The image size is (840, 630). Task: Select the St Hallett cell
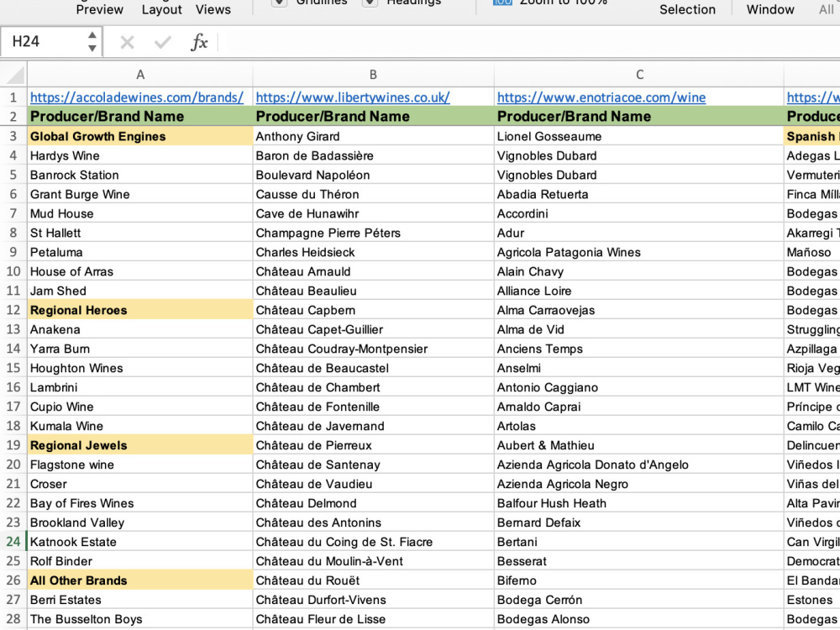(139, 233)
